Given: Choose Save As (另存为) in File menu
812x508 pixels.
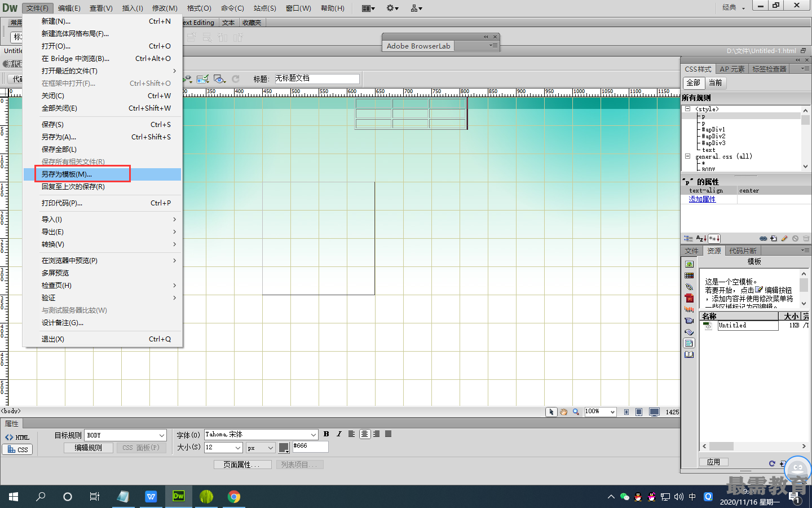Looking at the screenshot, I should pyautogui.click(x=102, y=137).
